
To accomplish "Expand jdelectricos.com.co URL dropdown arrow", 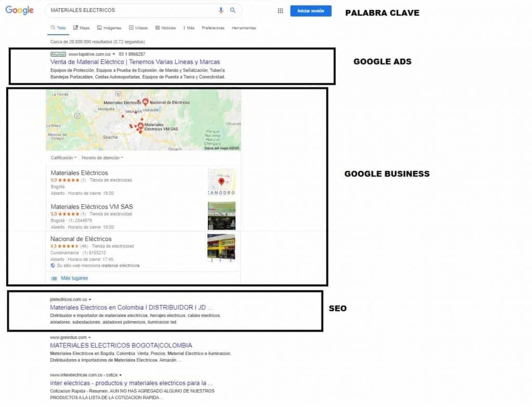I will pos(90,299).
